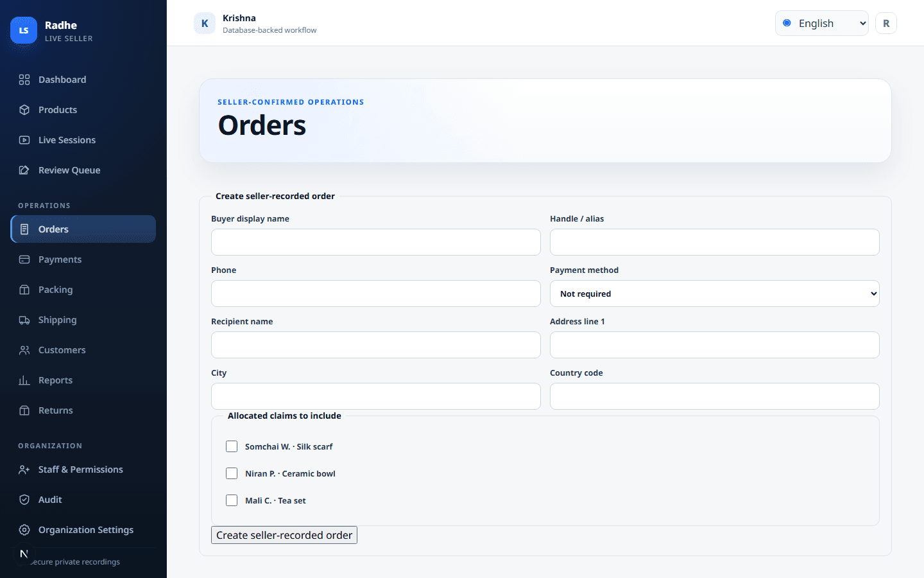Click the Organization Settings gear icon
The width and height of the screenshot is (924, 578).
(x=24, y=530)
